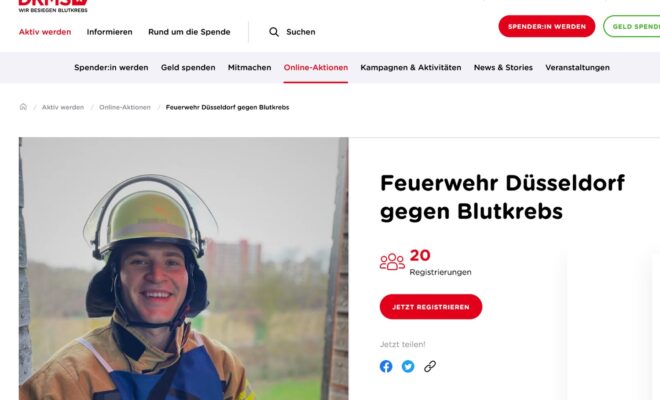This screenshot has height=400, width=660.
Task: Share on Facebook icon
Action: (x=386, y=366)
